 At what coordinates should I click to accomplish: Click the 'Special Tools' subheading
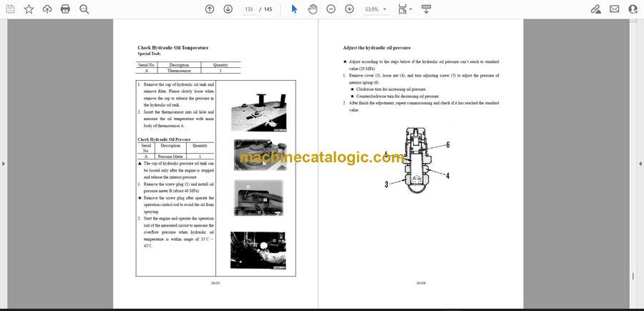[x=149, y=54]
